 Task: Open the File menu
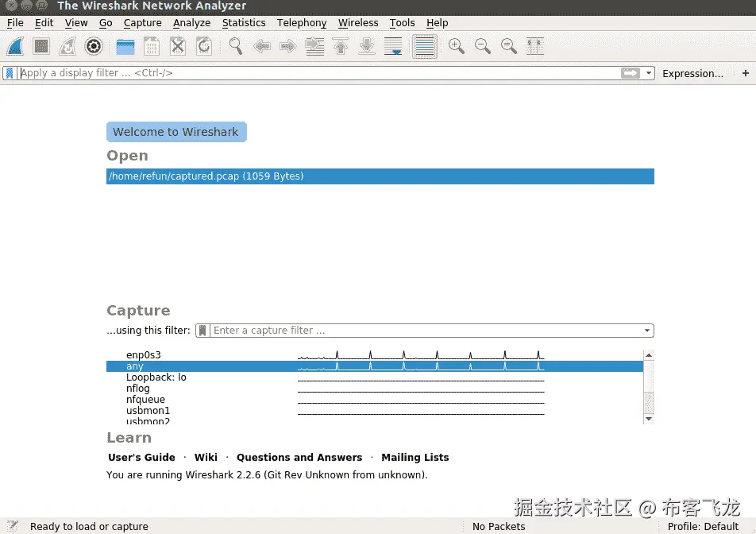pos(15,23)
